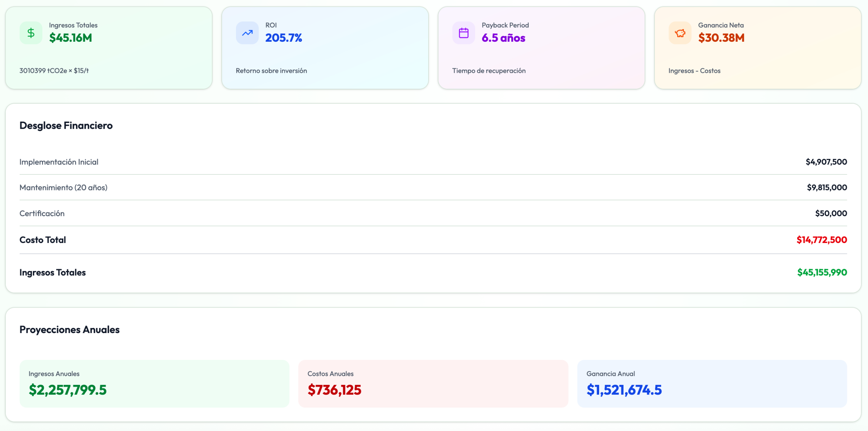Click the green $45,155,990 total income
Image resolution: width=868 pixels, height=431 pixels.
tap(822, 272)
